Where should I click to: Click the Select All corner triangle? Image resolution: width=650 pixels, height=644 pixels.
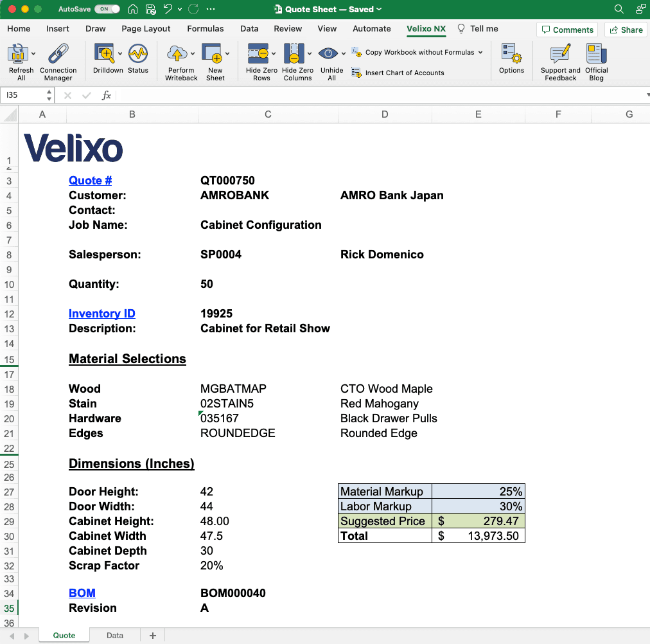(x=10, y=114)
